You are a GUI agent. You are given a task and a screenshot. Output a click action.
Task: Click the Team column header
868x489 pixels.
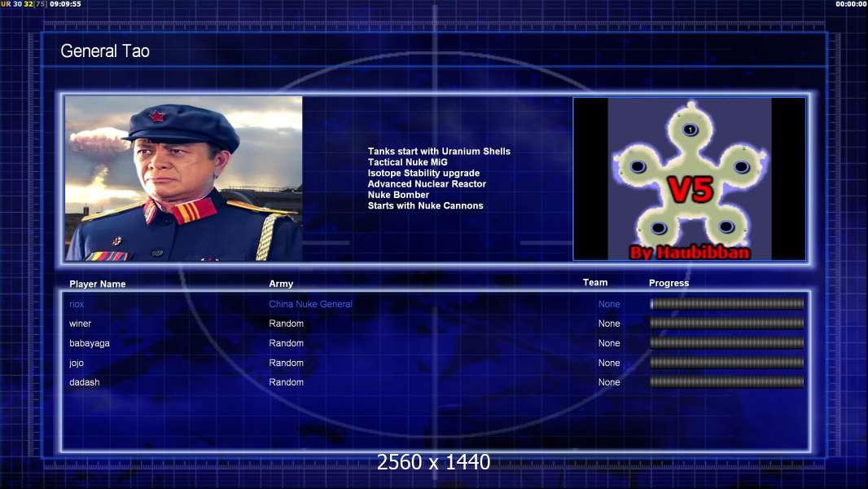click(595, 283)
